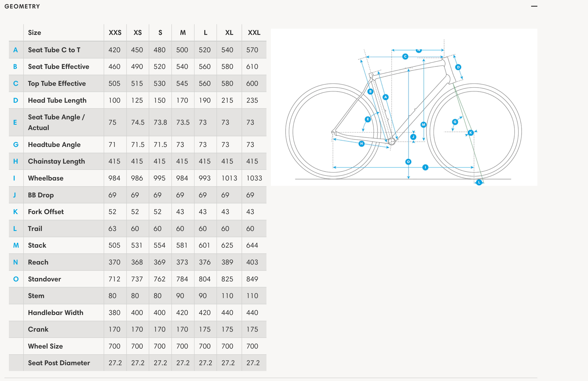Click the Seat Post Diameter row label
The image size is (588, 381).
tap(59, 363)
